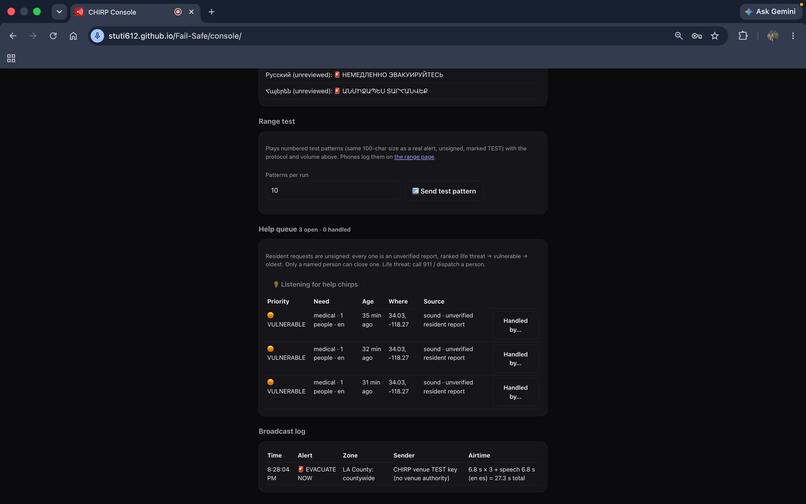806x504 pixels.
Task: Click the Sender column header in broadcast log
Action: click(404, 455)
